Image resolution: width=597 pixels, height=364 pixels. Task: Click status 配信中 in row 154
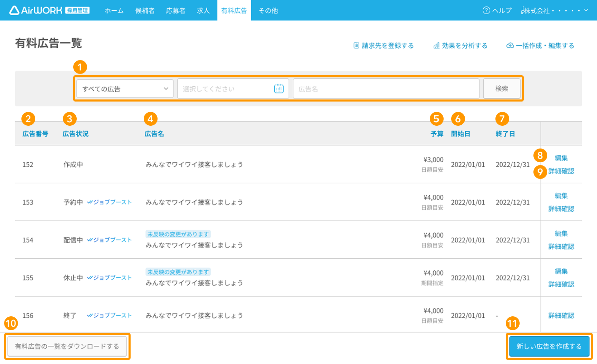(73, 240)
